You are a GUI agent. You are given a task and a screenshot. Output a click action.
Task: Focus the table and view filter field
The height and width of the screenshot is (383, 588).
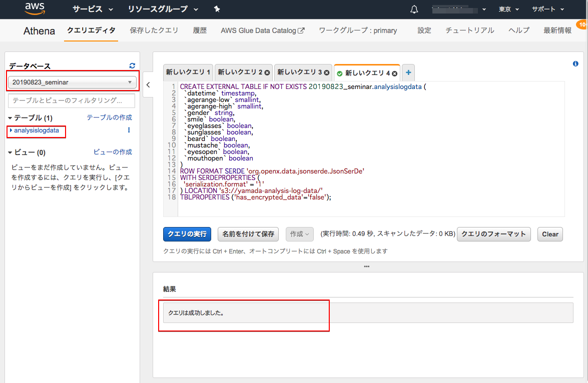click(72, 100)
